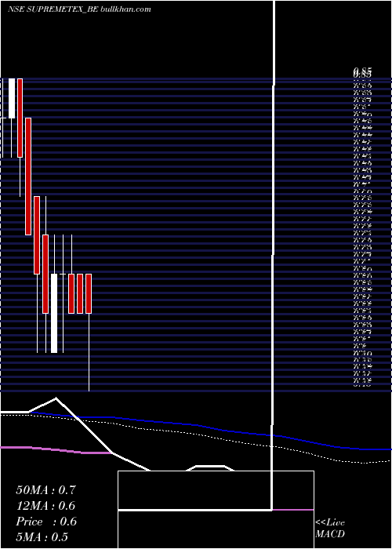Click the 0.85 price axis label
This screenshot has height=549, width=392.
pyautogui.click(x=362, y=71)
